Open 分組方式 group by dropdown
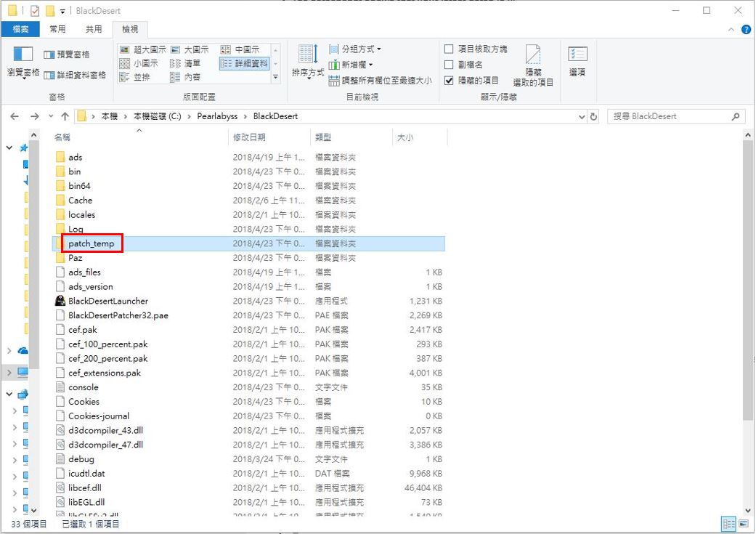 pos(355,49)
